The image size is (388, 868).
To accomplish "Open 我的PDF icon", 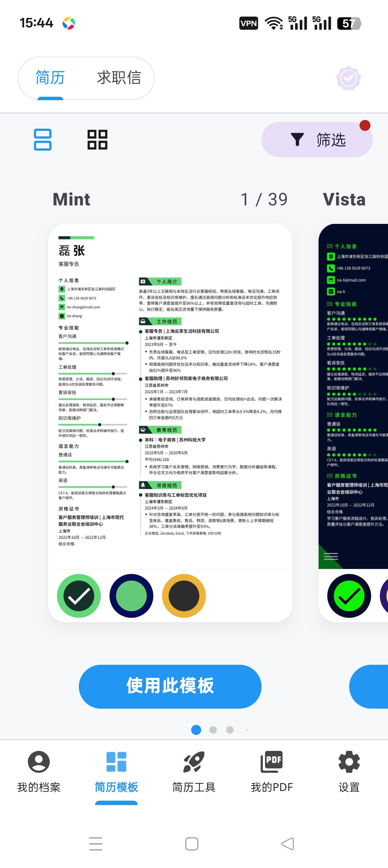I will tap(272, 762).
